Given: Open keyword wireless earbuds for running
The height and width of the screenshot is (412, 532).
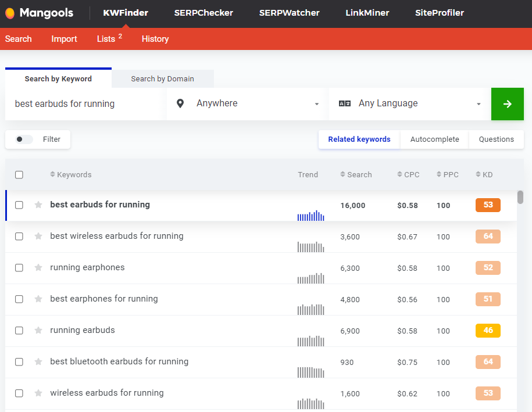Looking at the screenshot, I should [x=107, y=393].
